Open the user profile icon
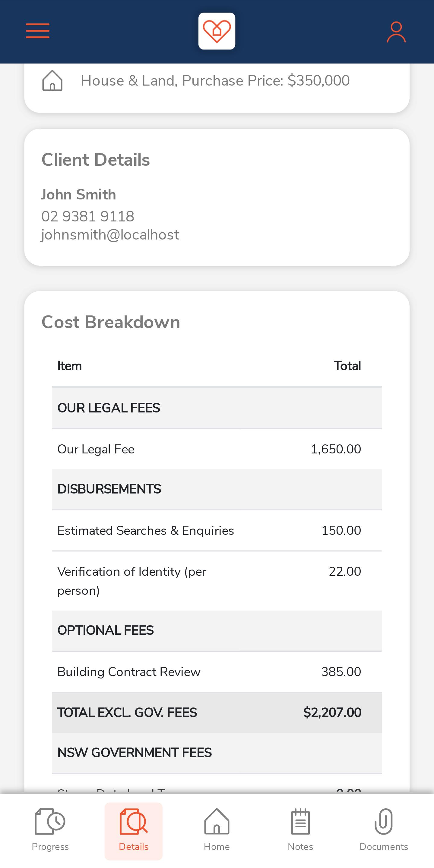434x868 pixels. [396, 32]
